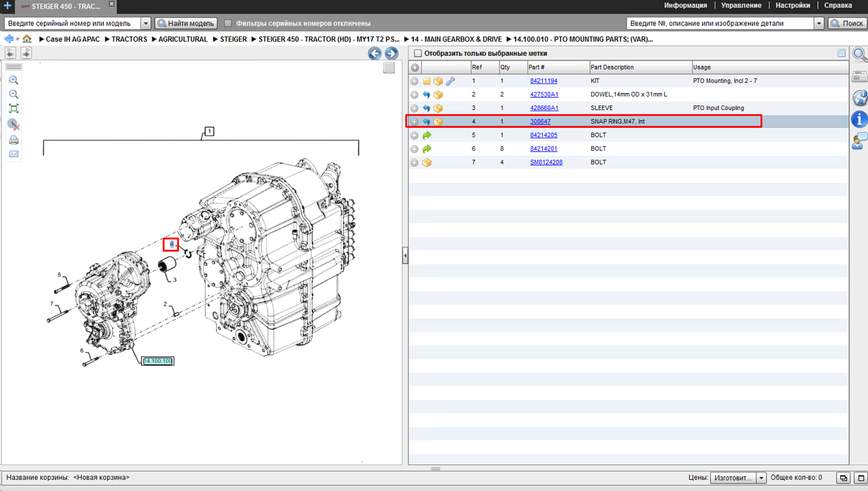The width and height of the screenshot is (868, 491).
Task: Expand breadcrumb TRACTORS
Action: coord(107,39)
